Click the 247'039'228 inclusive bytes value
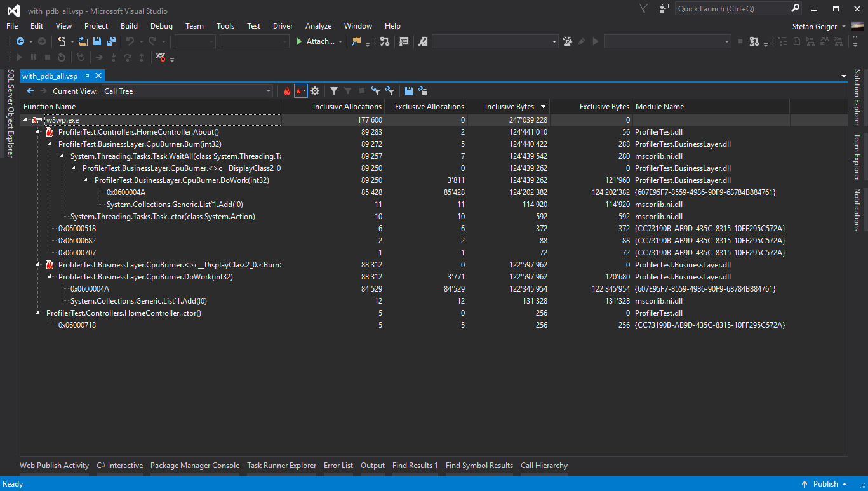The image size is (868, 491). pyautogui.click(x=528, y=120)
